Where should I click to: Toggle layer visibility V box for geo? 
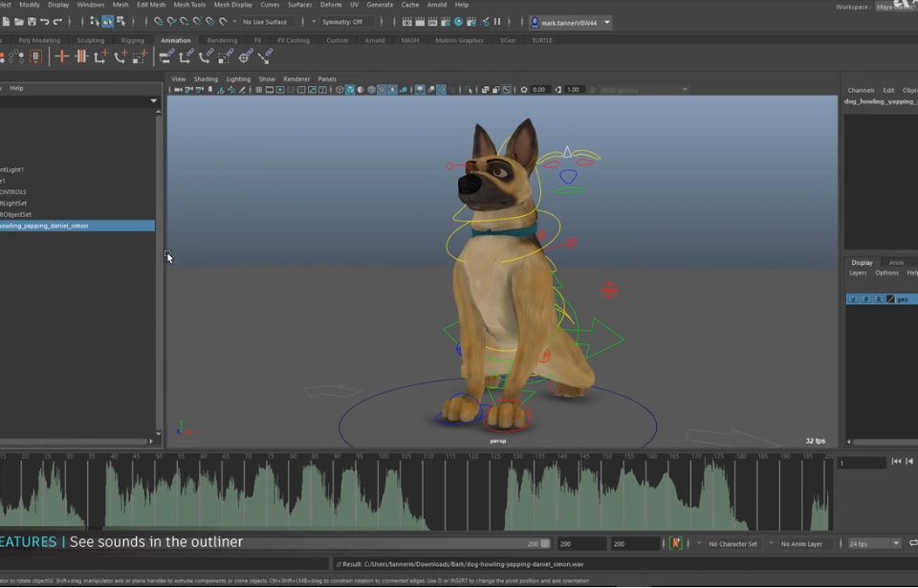852,299
